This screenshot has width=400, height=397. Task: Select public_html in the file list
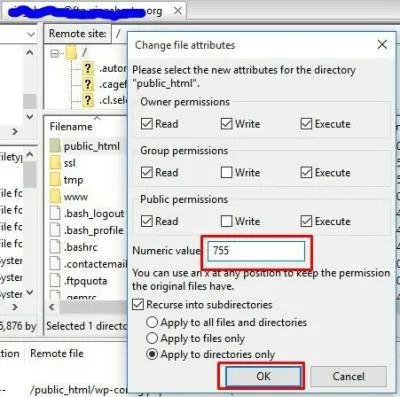click(92, 146)
